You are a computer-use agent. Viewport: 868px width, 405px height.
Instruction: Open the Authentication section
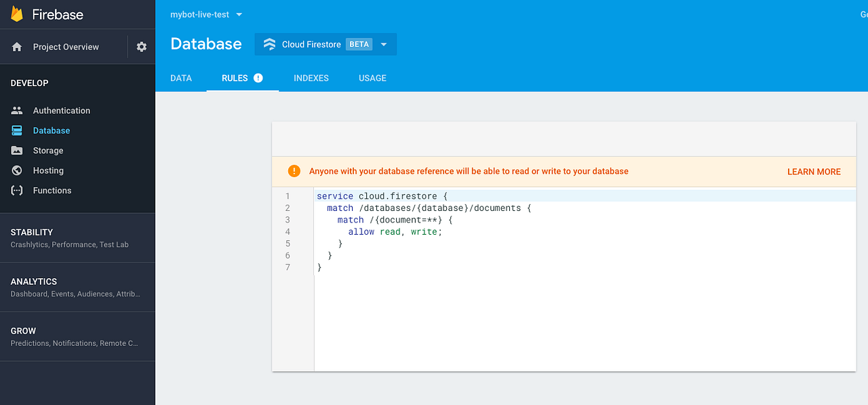pyautogui.click(x=62, y=110)
